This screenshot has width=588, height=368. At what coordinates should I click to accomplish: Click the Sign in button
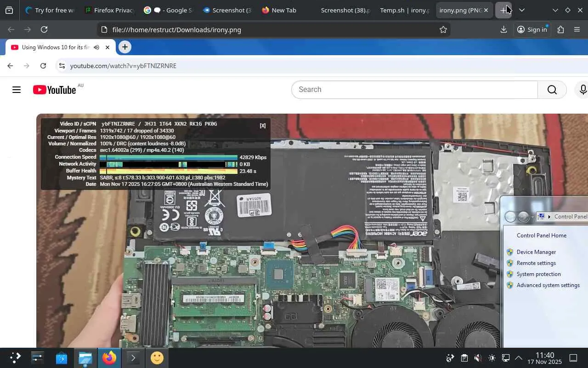point(532,29)
